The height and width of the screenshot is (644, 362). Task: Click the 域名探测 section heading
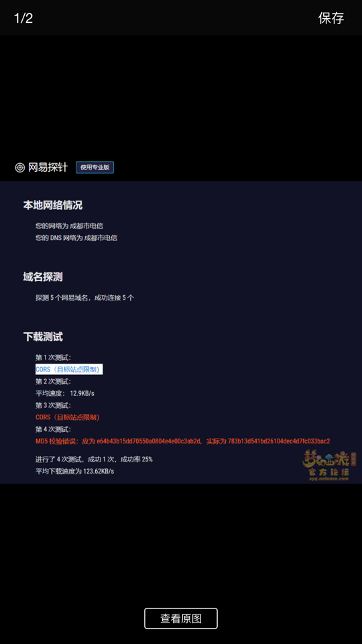pos(43,277)
